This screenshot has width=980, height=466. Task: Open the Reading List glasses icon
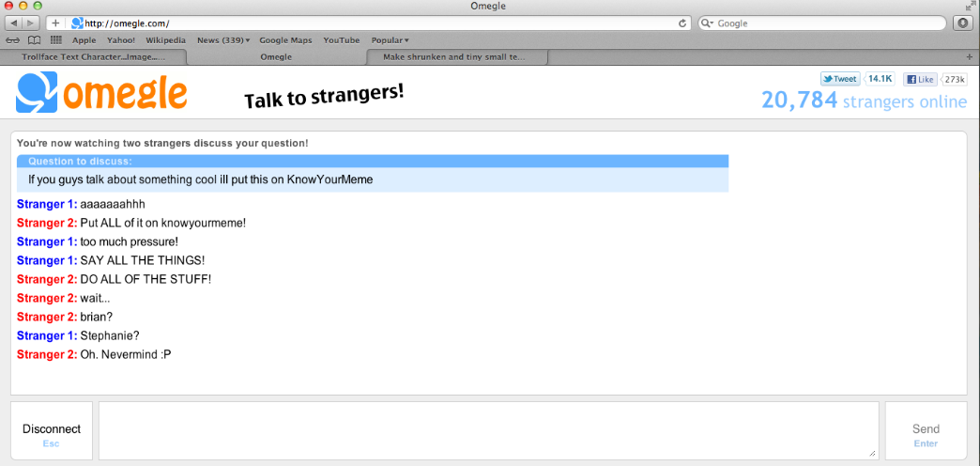click(x=13, y=40)
